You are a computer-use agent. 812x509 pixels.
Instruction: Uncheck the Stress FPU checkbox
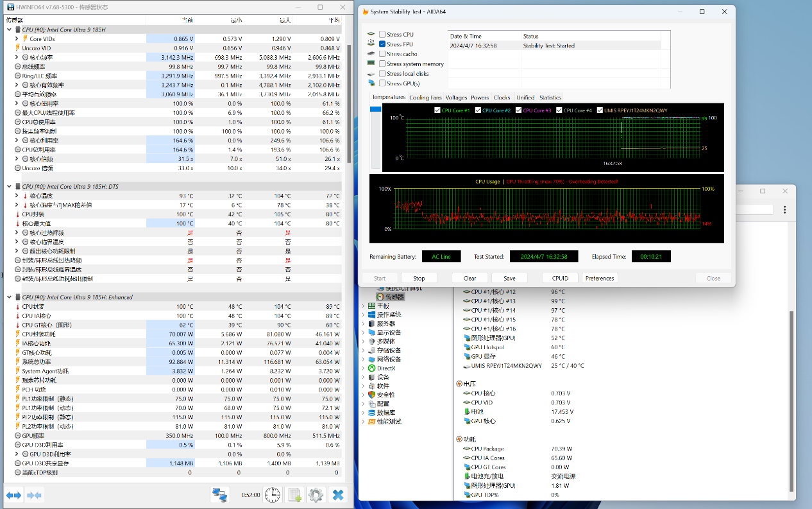click(382, 44)
